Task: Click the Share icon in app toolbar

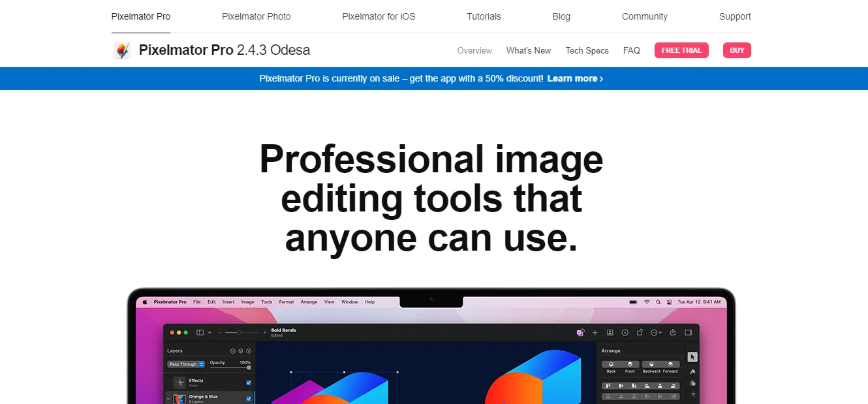Action: [672, 332]
